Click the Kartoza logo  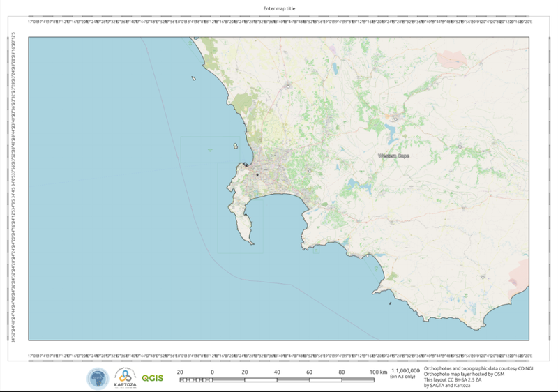tap(124, 378)
